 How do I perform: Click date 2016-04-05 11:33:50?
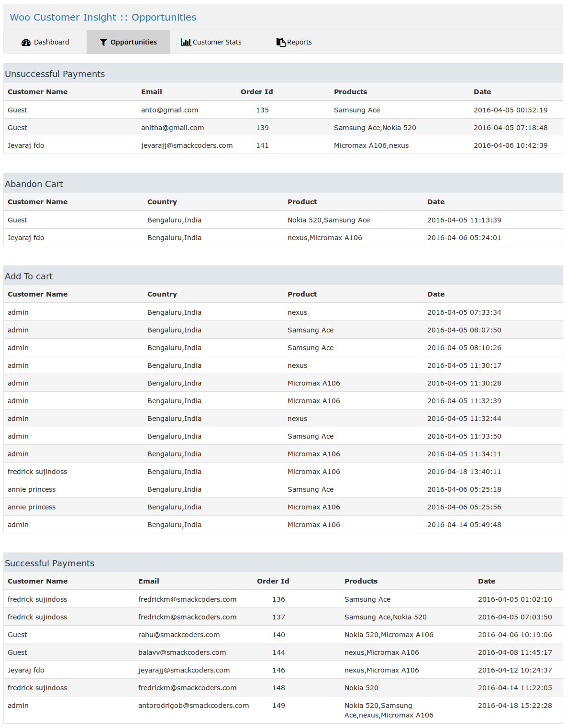coord(464,436)
